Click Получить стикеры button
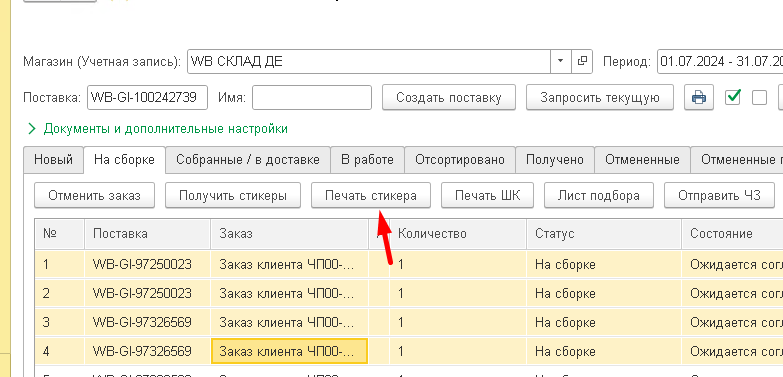 (x=233, y=195)
